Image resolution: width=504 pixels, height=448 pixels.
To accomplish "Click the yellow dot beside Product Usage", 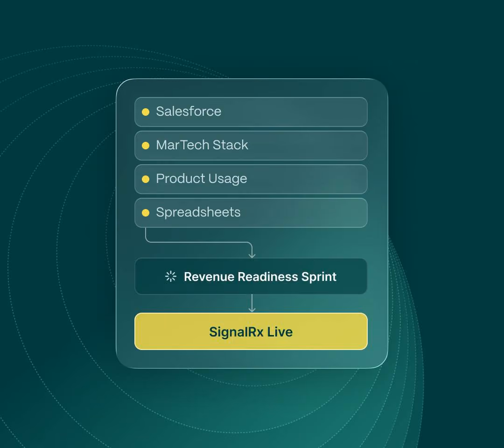I will [146, 179].
